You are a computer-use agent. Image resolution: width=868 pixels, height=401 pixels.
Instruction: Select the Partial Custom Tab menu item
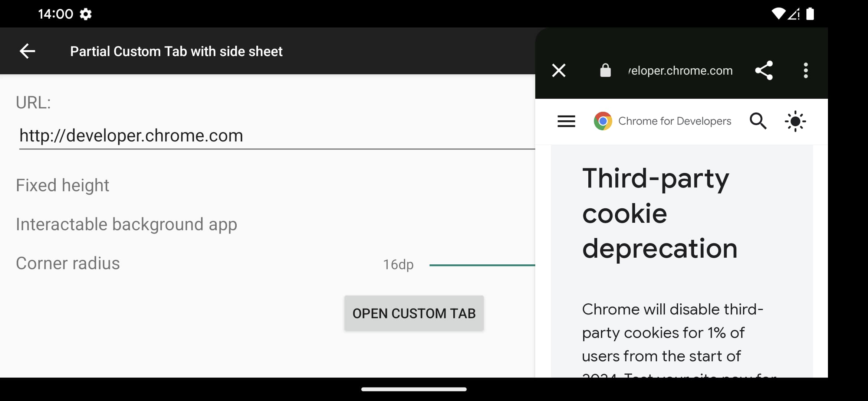click(176, 50)
